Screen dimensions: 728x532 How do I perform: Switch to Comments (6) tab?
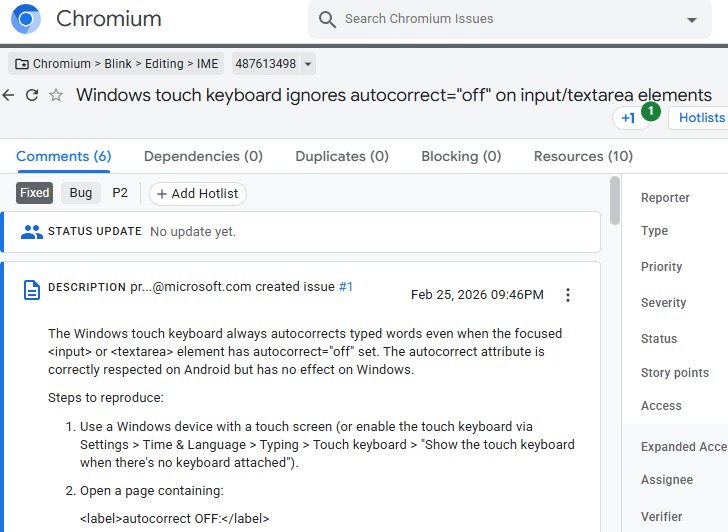(64, 156)
